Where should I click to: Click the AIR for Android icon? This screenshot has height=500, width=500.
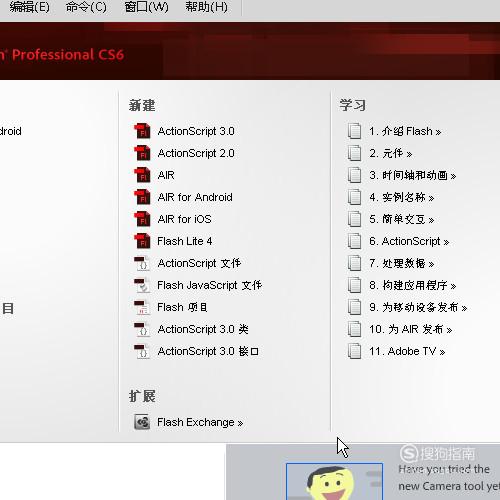[x=142, y=197]
